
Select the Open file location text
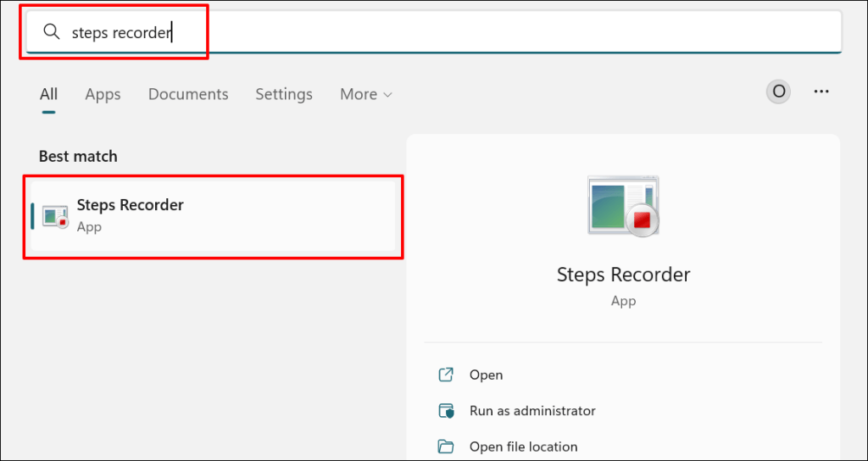pos(523,447)
